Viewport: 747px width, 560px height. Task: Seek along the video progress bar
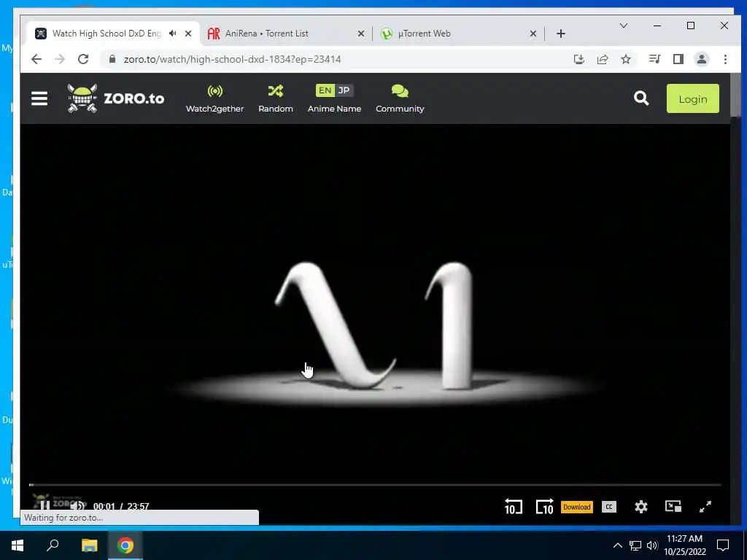pyautogui.click(x=375, y=485)
